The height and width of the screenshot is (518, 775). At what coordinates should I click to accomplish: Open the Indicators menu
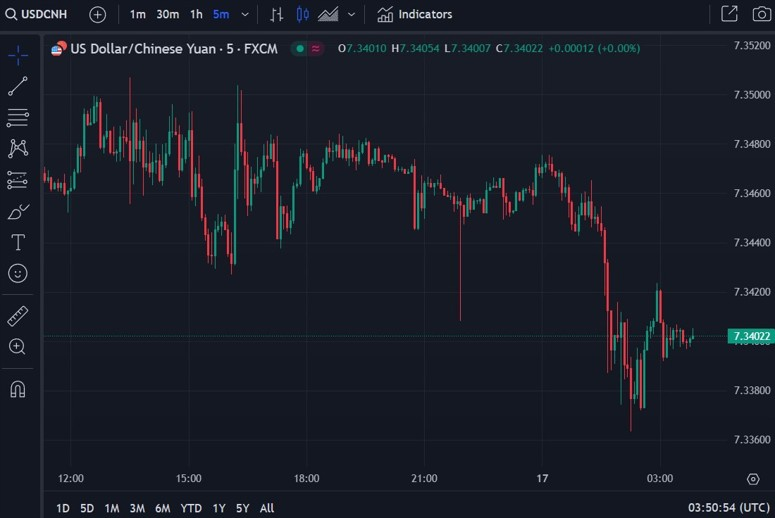point(414,14)
